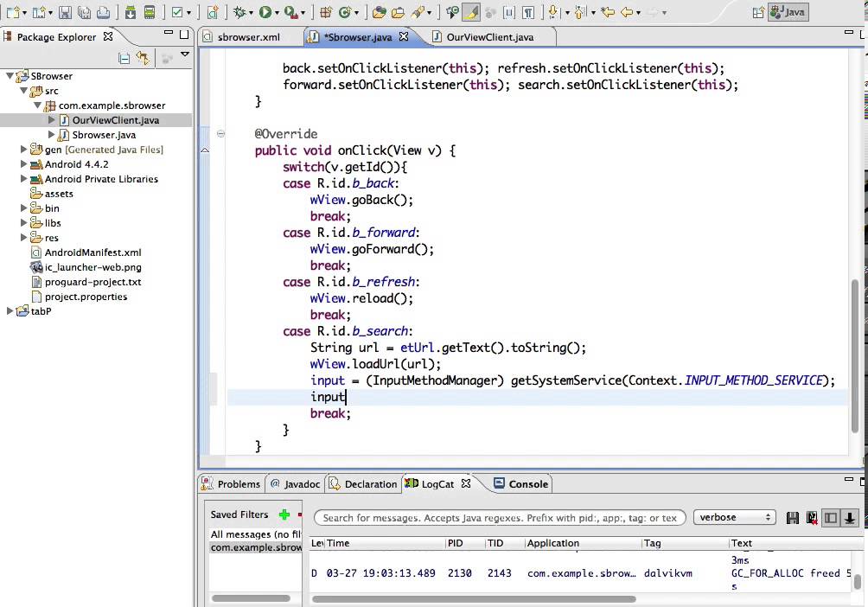Viewport: 868px width, 607px height.
Task: Click the LogCat save log icon
Action: (x=793, y=518)
